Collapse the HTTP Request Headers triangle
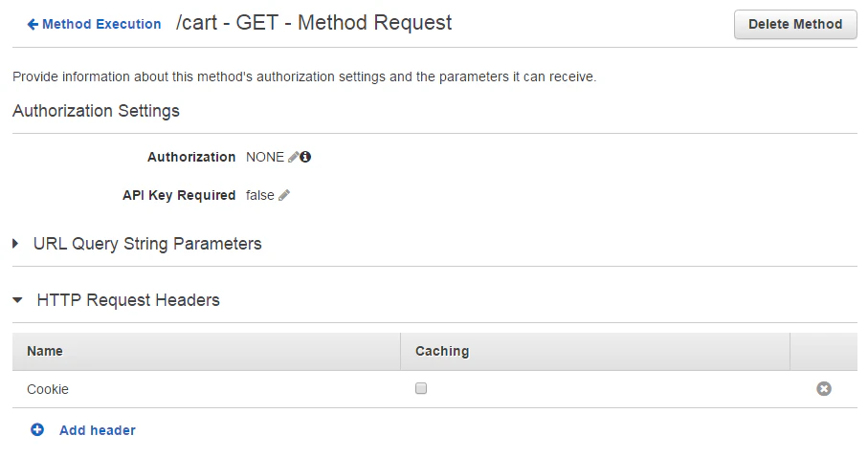 [x=17, y=300]
